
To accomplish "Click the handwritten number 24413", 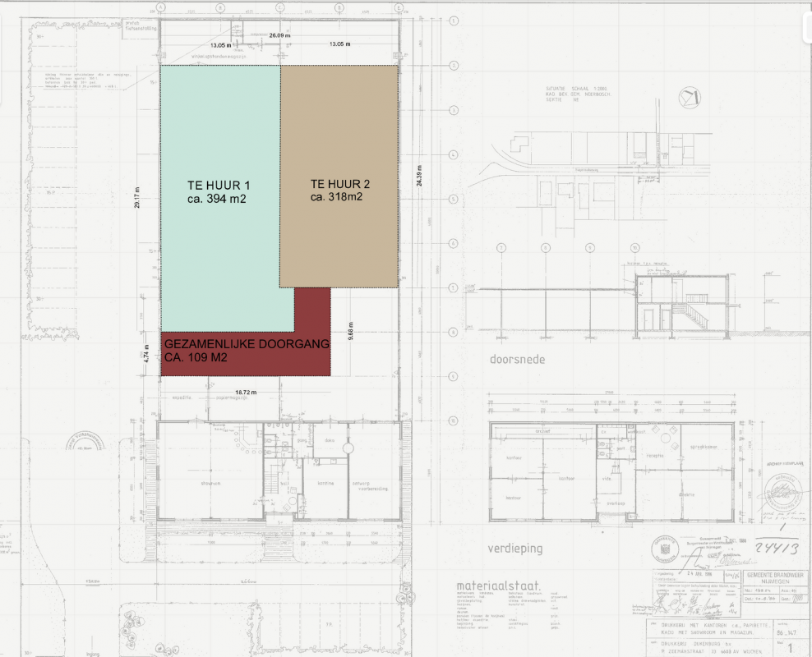I will (777, 547).
